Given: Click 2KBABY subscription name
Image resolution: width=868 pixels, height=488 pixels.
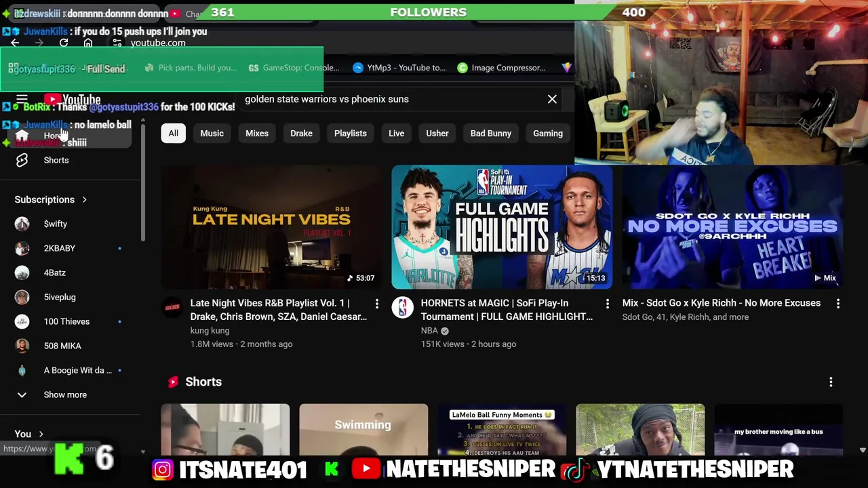Looking at the screenshot, I should point(60,248).
